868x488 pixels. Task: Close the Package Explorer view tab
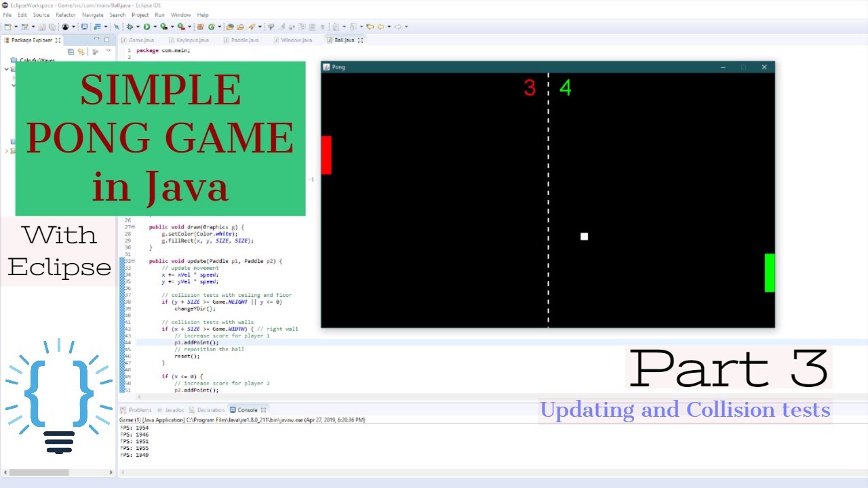click(58, 40)
